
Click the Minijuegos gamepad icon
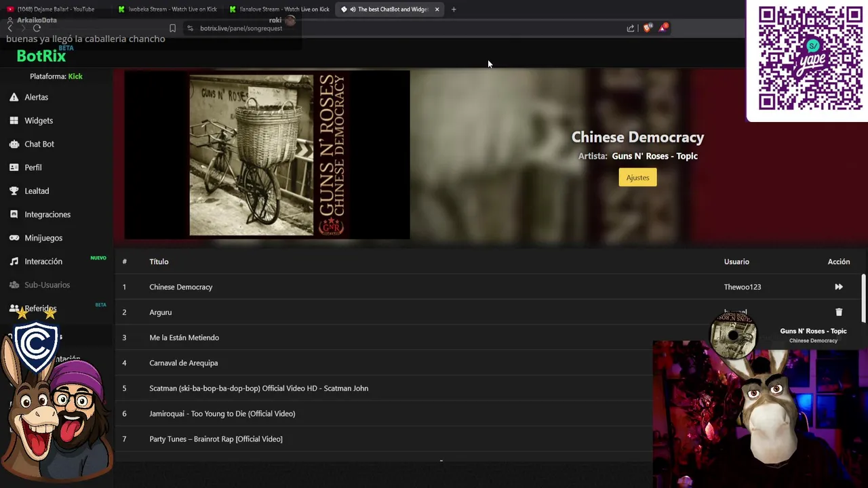pyautogui.click(x=14, y=238)
